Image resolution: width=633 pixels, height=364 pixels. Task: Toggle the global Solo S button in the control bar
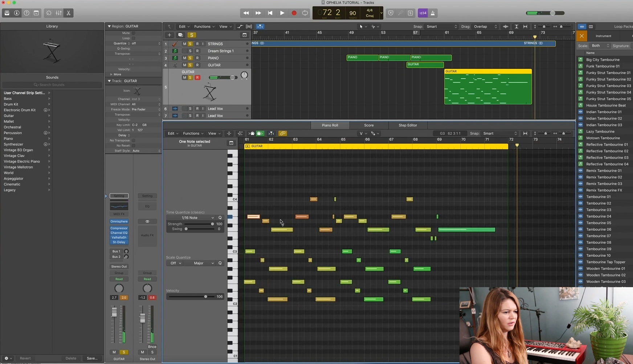411,13
